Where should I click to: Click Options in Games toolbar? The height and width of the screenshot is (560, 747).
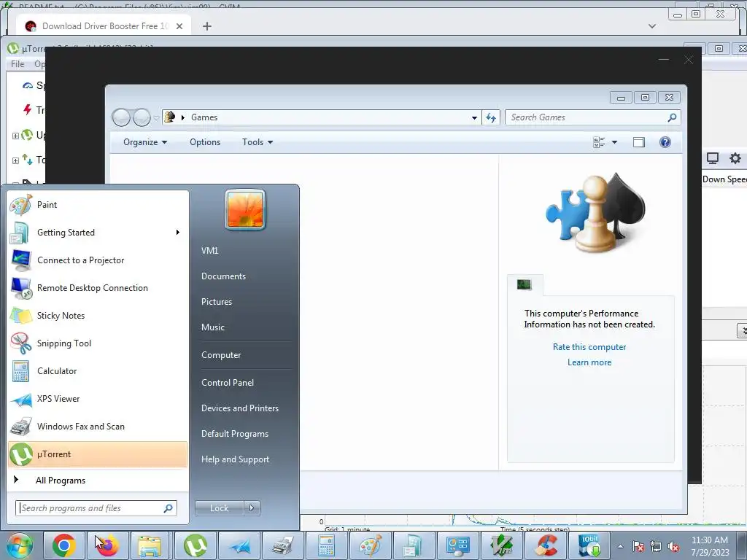205,142
